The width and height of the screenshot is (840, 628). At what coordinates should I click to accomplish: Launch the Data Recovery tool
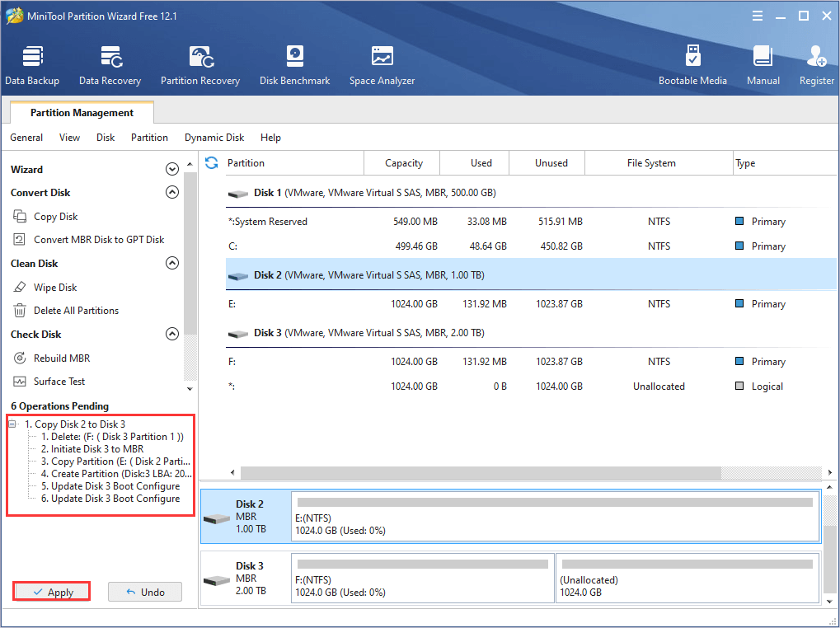click(x=110, y=65)
